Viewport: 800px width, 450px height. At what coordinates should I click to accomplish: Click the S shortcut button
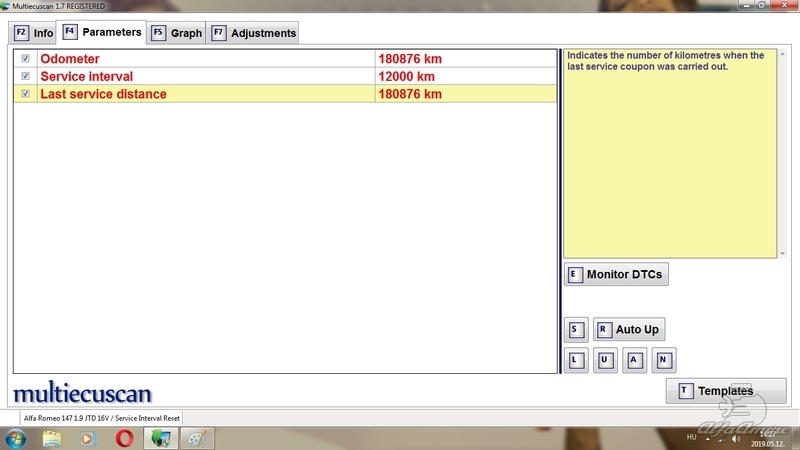(x=576, y=330)
